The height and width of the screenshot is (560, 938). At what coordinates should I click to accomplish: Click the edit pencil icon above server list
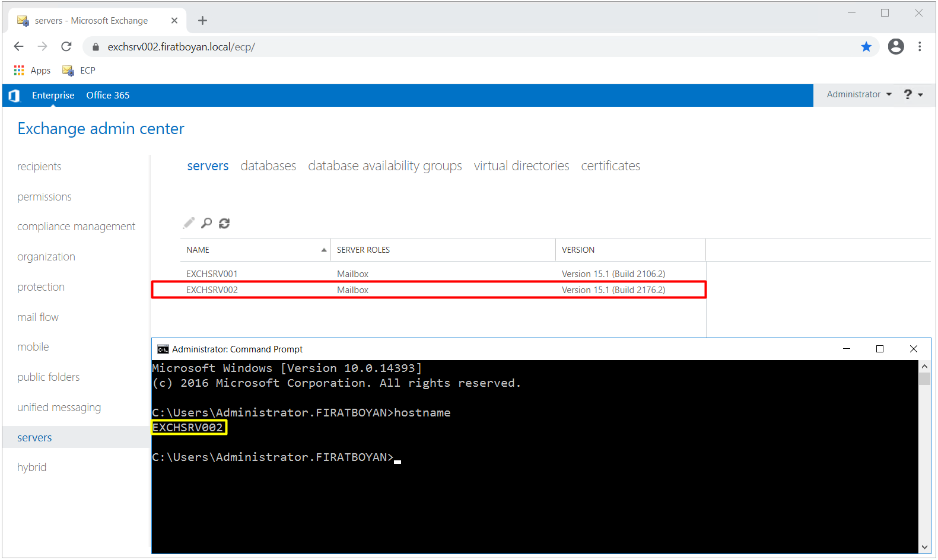click(189, 223)
